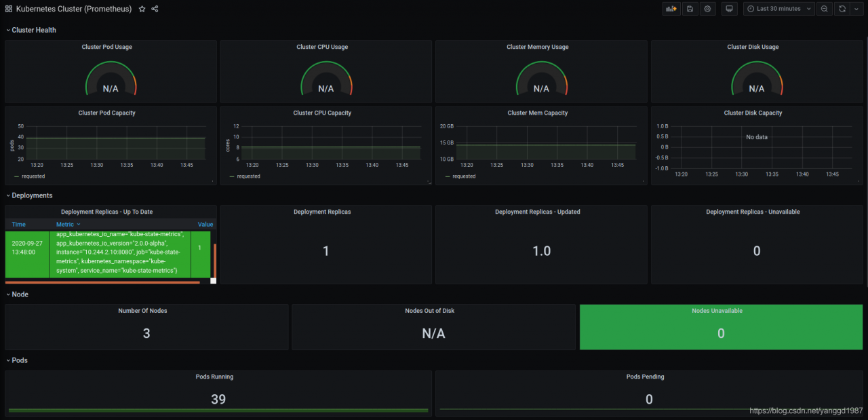
Task: Click the Cluster Pod Usage N/A gauge
Action: point(111,79)
